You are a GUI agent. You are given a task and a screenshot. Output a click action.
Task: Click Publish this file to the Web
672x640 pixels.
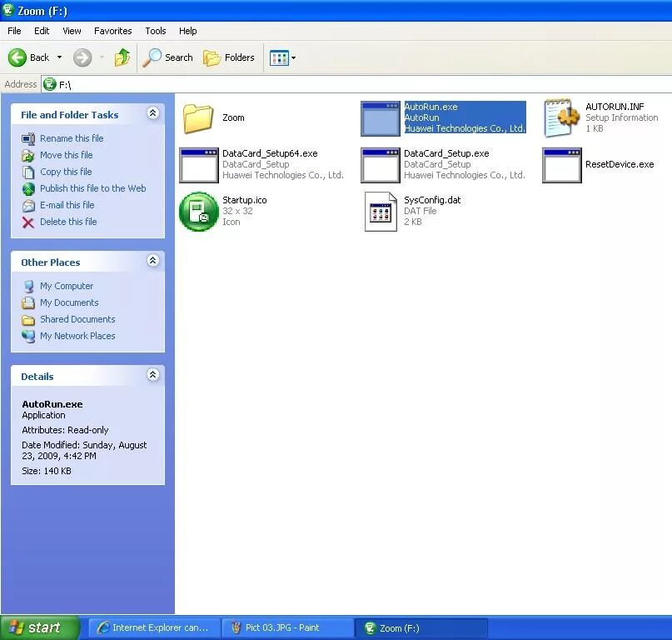tap(93, 188)
